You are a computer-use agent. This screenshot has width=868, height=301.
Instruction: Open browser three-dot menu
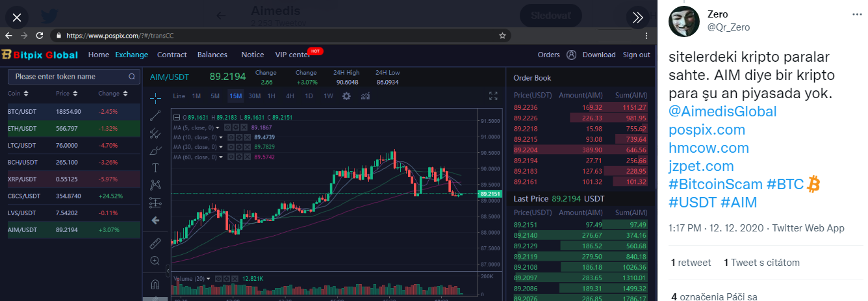(x=646, y=35)
